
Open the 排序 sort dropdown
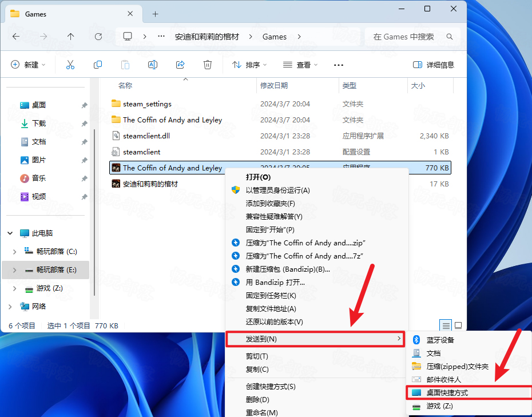coord(249,65)
